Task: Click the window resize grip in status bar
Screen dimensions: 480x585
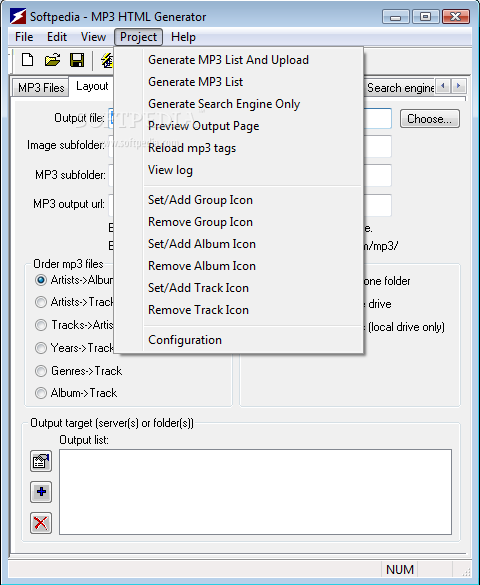Action: pos(466,571)
